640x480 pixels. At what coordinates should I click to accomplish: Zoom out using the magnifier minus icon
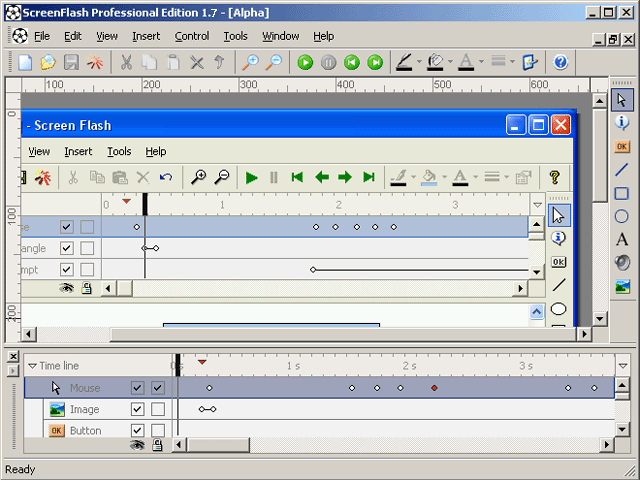(274, 62)
